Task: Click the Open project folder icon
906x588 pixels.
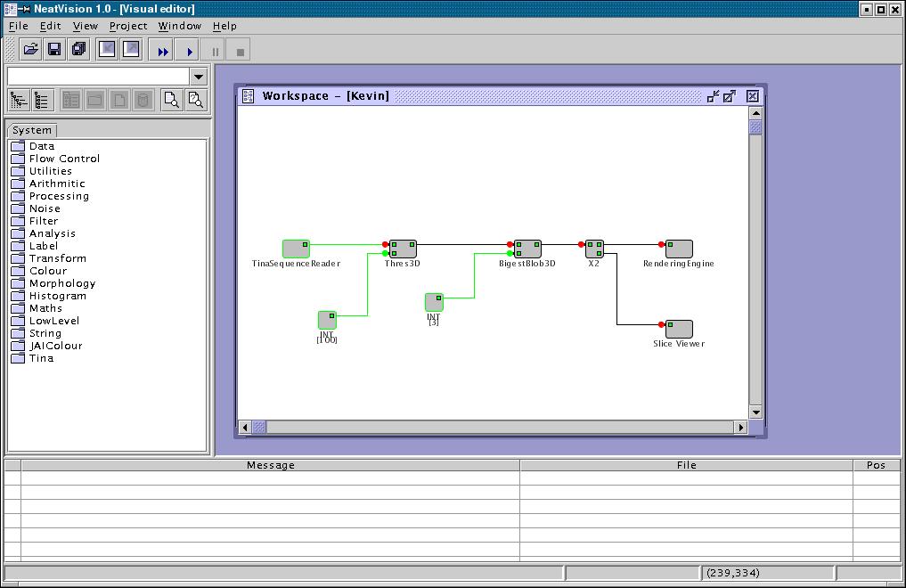Action: coord(30,50)
